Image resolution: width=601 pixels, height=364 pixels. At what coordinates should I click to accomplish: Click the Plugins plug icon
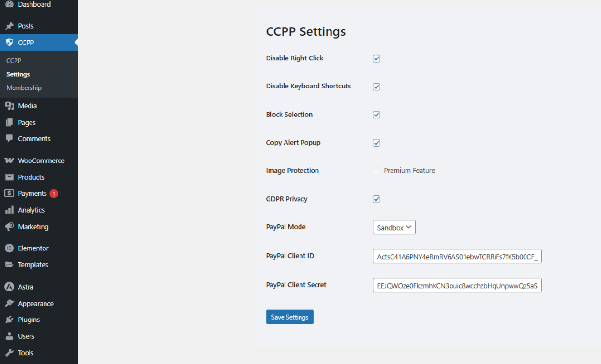coord(9,320)
